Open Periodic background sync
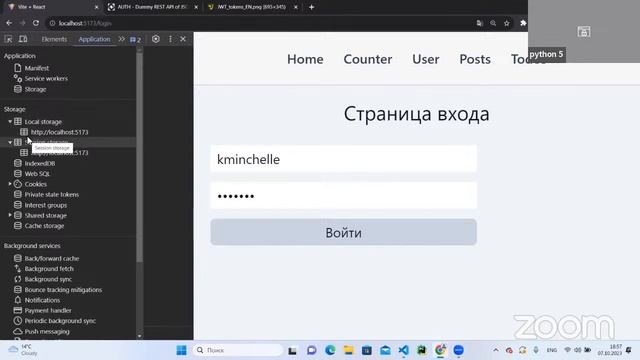Screen dimensions: 640x360 (60, 321)
